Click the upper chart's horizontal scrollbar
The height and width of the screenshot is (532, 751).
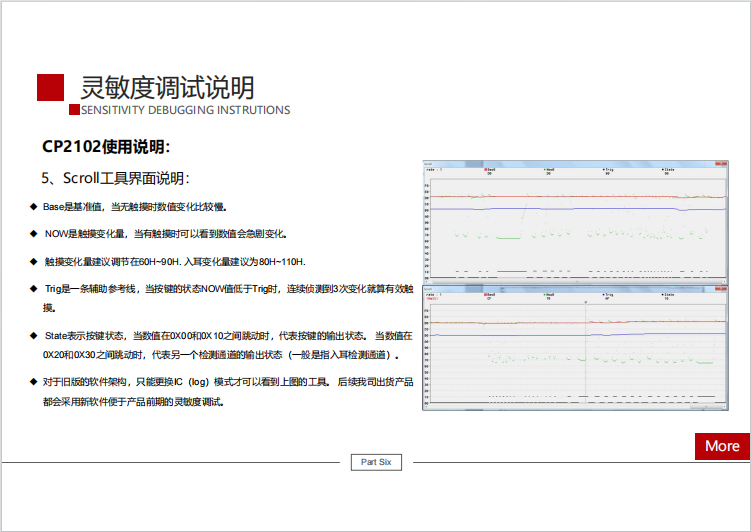point(575,281)
